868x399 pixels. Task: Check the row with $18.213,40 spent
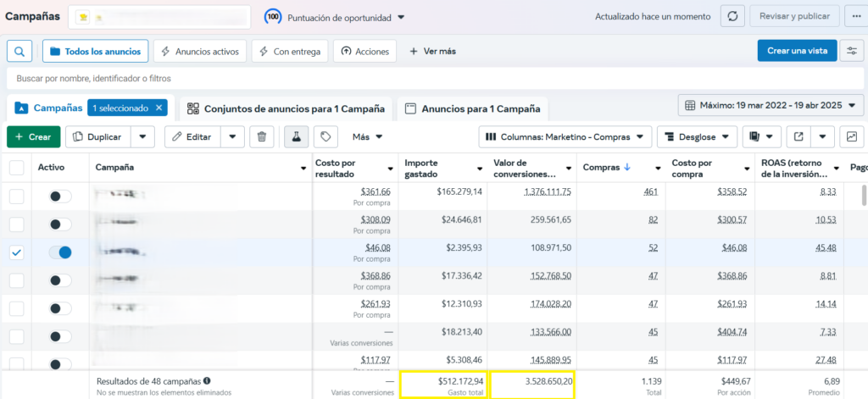point(17,336)
